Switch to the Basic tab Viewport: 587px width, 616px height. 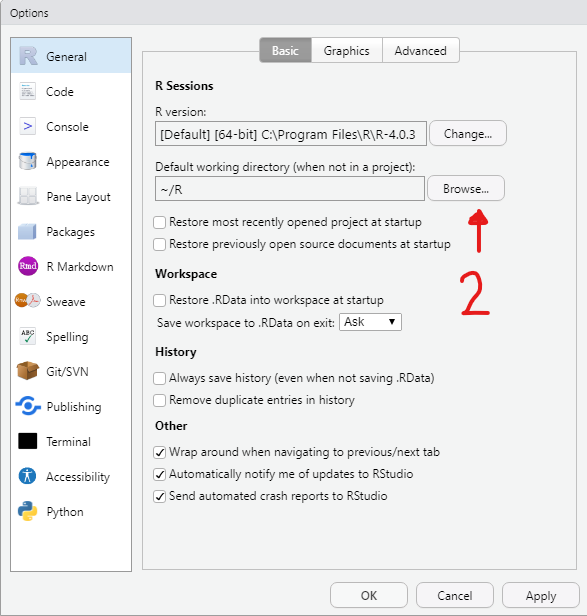point(286,50)
